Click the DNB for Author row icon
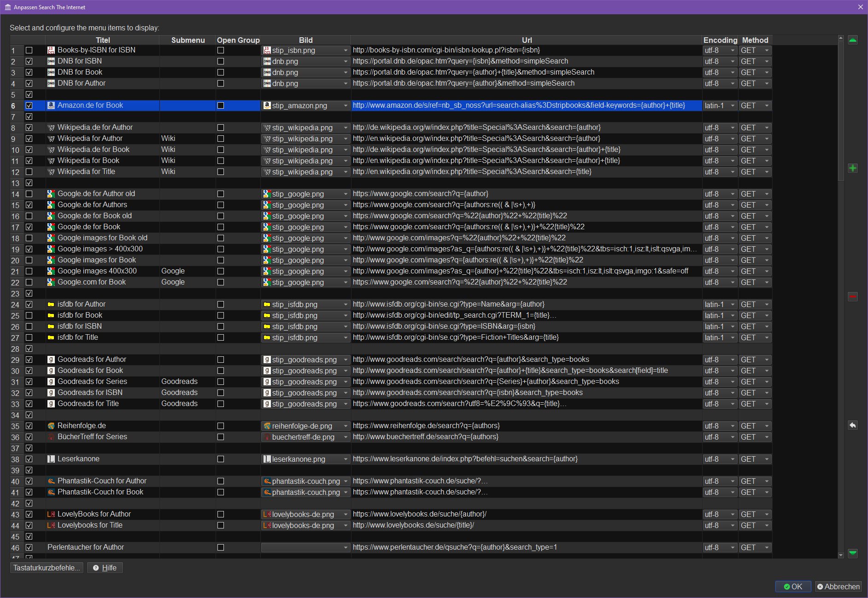This screenshot has width=868, height=598. (51, 83)
